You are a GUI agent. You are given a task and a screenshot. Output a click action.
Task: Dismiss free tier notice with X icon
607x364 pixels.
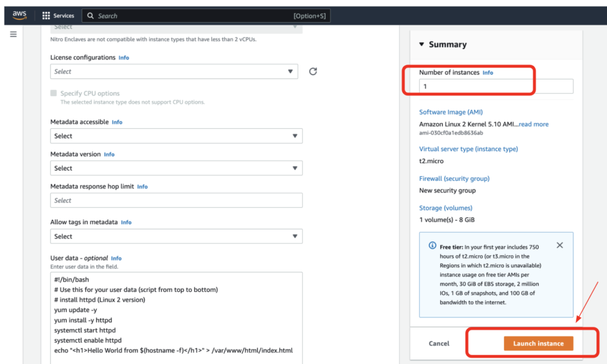point(559,245)
